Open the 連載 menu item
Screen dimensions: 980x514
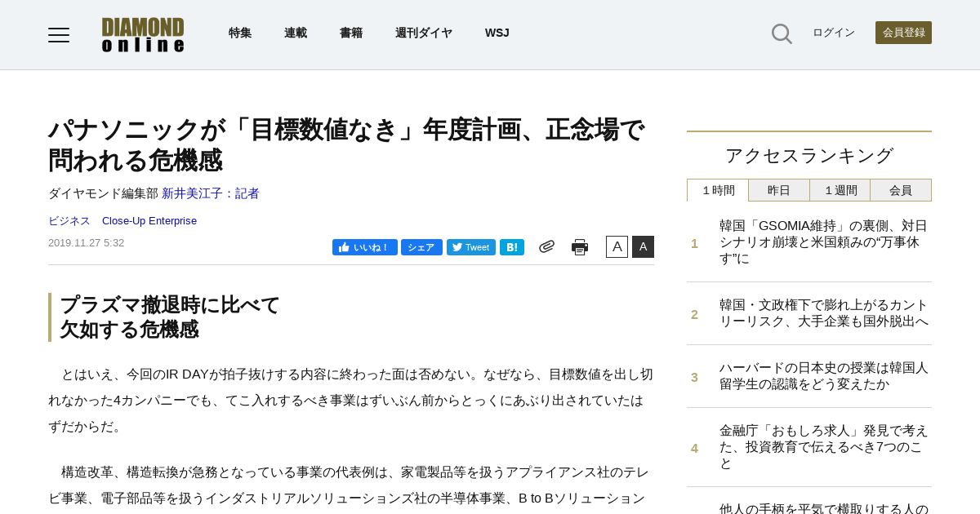point(296,33)
